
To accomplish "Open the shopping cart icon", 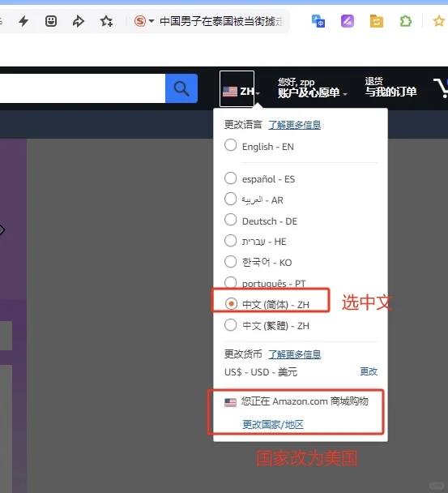I will (441, 88).
